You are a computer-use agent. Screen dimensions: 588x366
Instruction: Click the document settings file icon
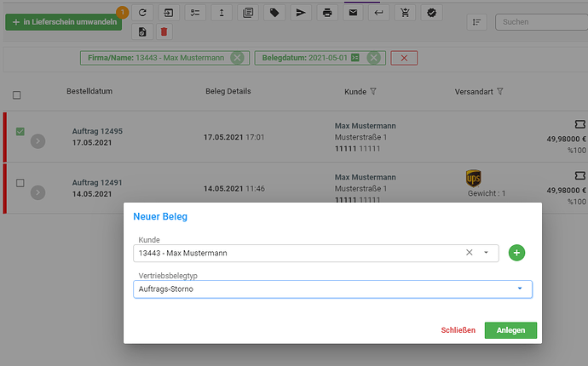tap(142, 31)
